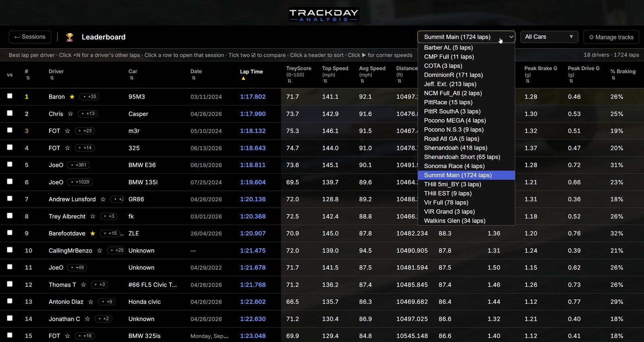Viewport: 644px width, 342px height.
Task: Check compare box for rank 3 FOT
Action: click(x=10, y=130)
